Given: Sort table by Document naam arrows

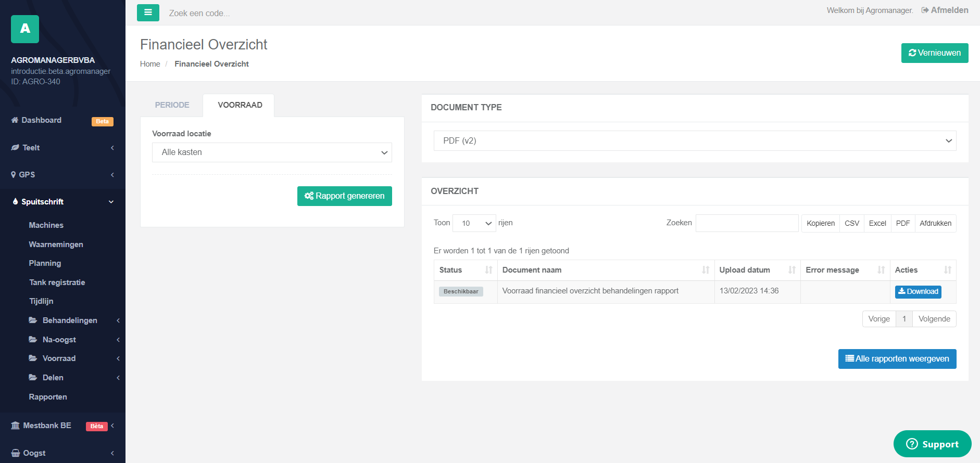Looking at the screenshot, I should click(706, 270).
